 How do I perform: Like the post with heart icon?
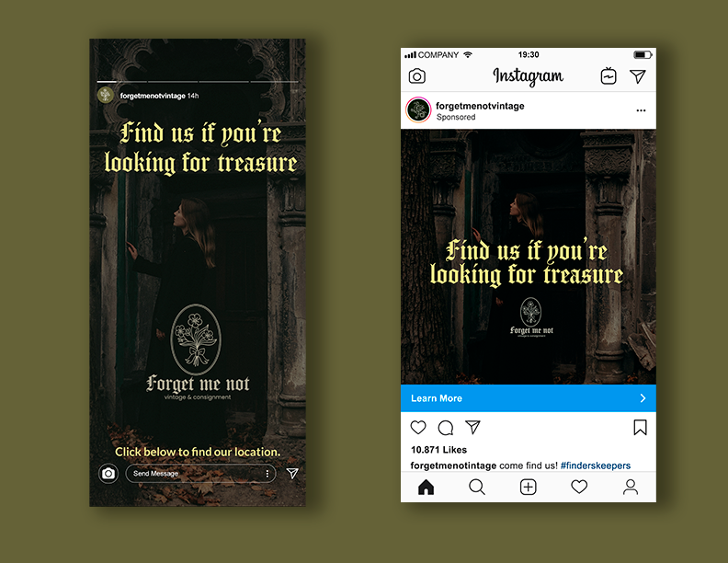point(418,428)
